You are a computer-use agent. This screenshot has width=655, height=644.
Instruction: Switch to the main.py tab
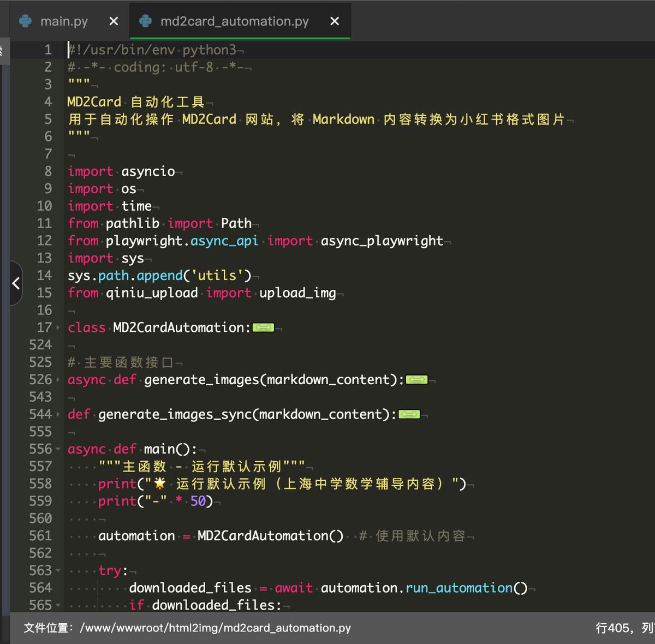coord(64,21)
